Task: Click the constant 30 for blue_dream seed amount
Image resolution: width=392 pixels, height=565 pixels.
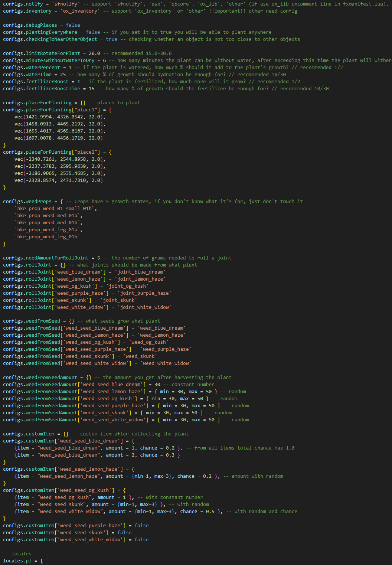Action: [157, 385]
